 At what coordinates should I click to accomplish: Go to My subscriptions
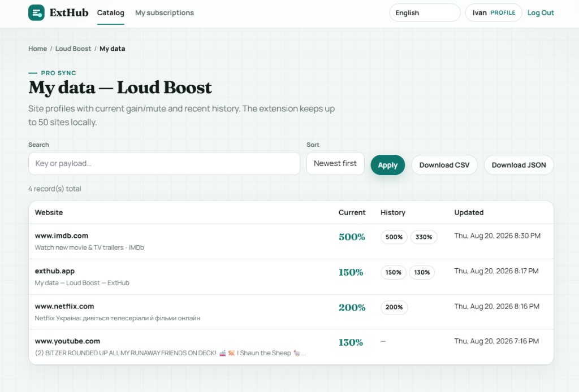click(165, 13)
